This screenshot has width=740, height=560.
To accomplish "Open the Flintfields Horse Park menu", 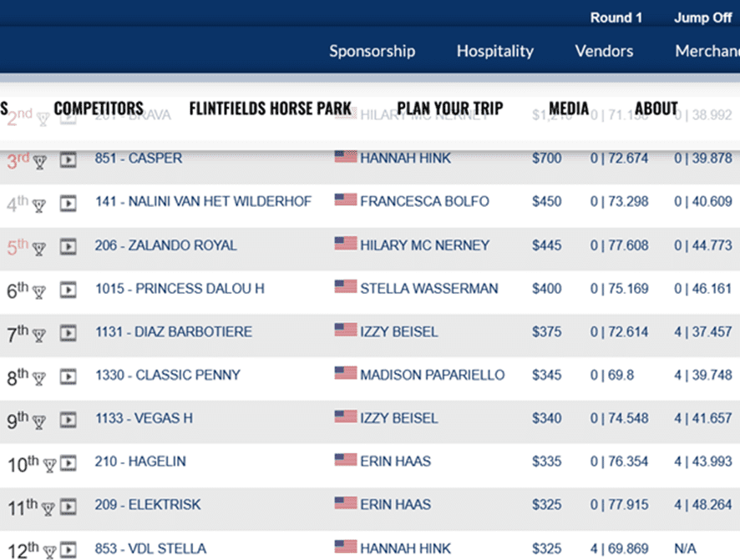I will 270,108.
